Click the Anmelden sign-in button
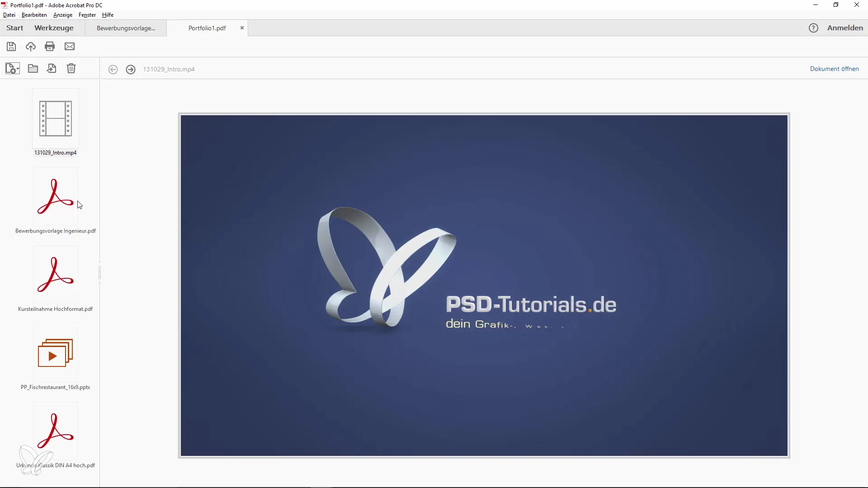 pyautogui.click(x=845, y=28)
